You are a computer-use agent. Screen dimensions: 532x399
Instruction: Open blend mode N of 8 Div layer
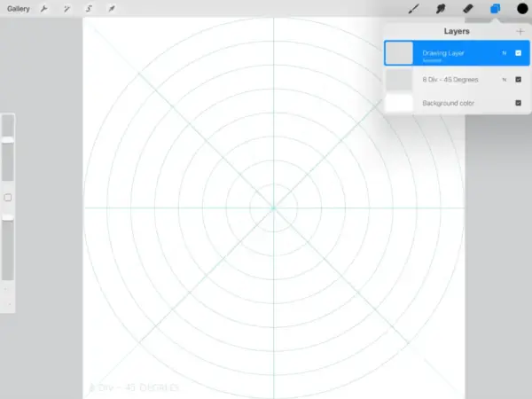(505, 80)
